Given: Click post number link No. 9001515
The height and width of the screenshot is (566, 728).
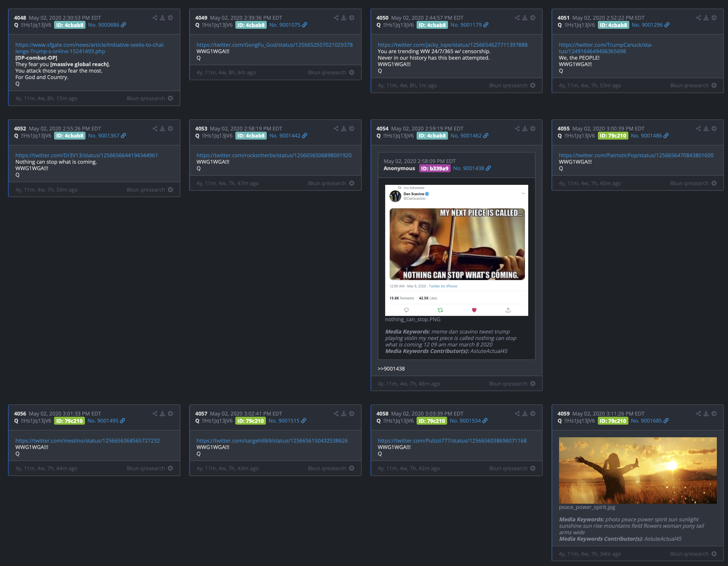Looking at the screenshot, I should [x=284, y=421].
